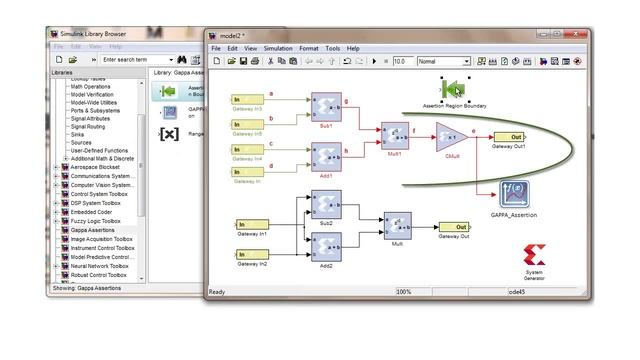Select the Add2 block
The image size is (640, 360).
326,247
